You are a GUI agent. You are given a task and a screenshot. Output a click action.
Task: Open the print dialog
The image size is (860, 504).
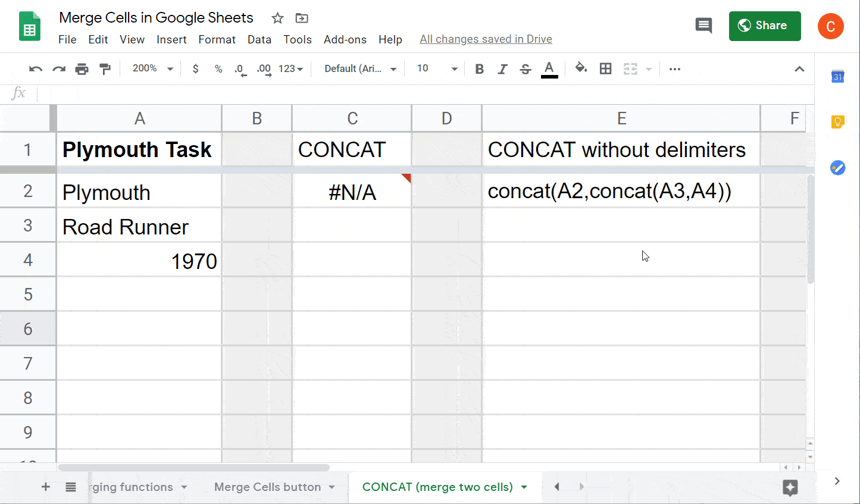tap(82, 68)
